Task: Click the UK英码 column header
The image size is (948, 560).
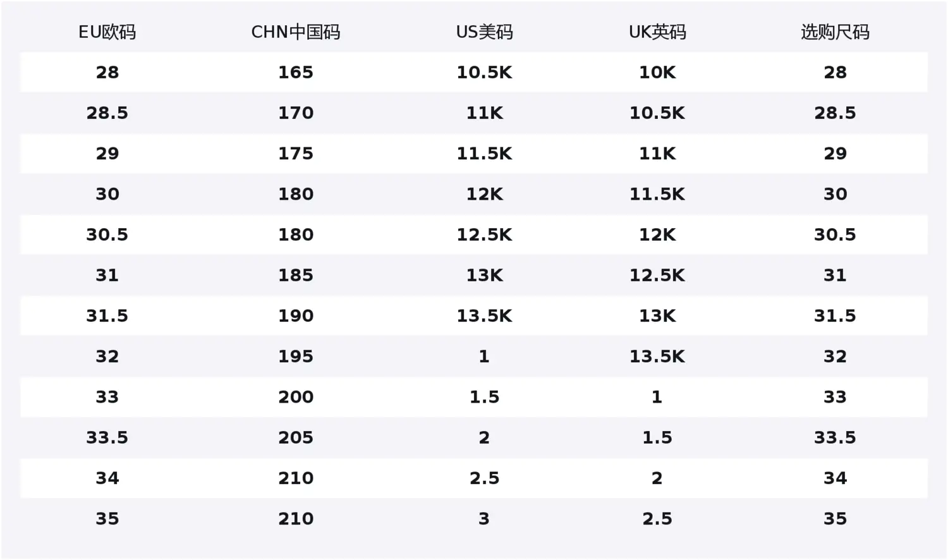Action: (657, 32)
